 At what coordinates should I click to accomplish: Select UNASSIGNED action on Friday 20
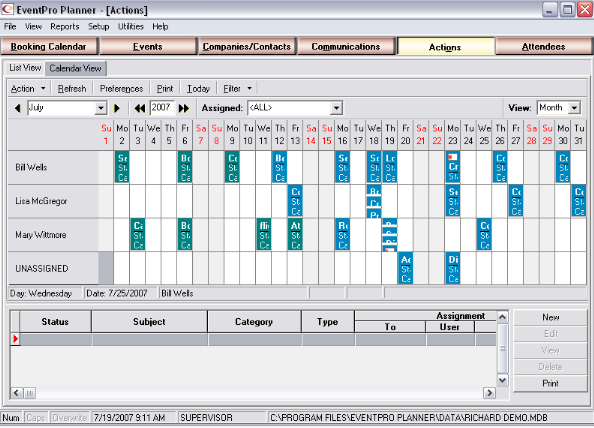click(405, 268)
